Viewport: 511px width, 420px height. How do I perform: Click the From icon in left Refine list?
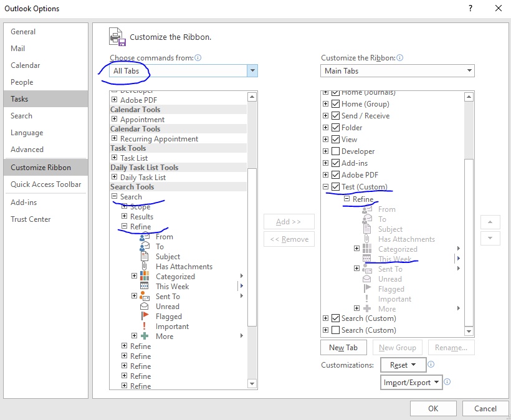pyautogui.click(x=145, y=237)
